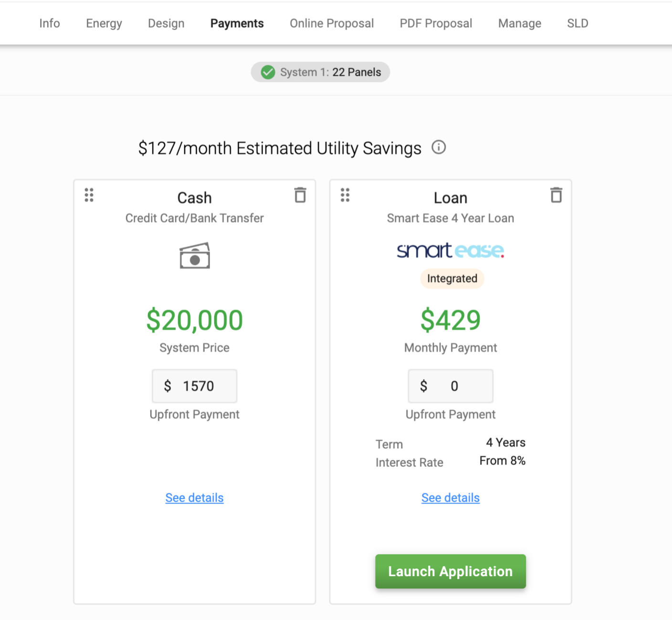
Task: Click the Smart Ease logo
Action: [450, 250]
